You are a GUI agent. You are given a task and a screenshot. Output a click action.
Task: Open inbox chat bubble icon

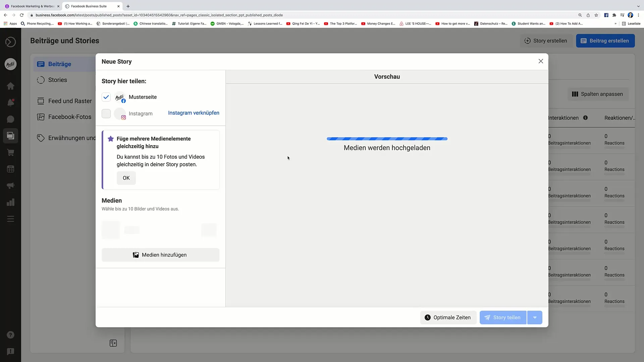click(x=10, y=119)
